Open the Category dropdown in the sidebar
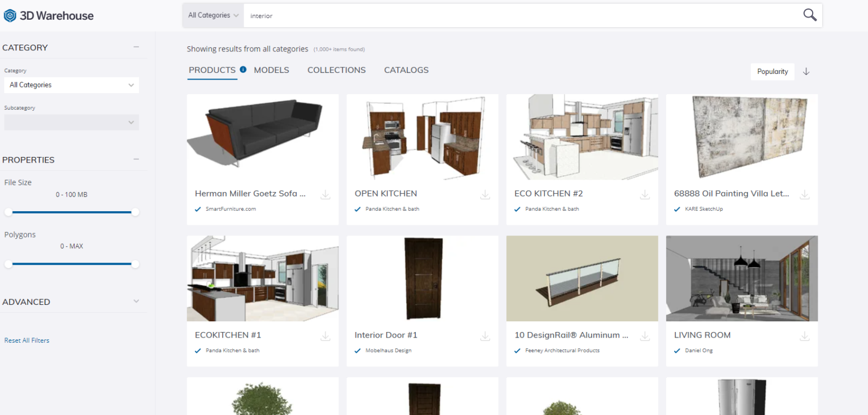868x415 pixels. (71, 85)
